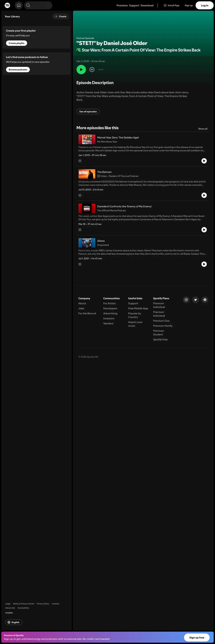The height and width of the screenshot is (644, 215).
Task: Click Jobs under Company
Action: (x=81, y=308)
